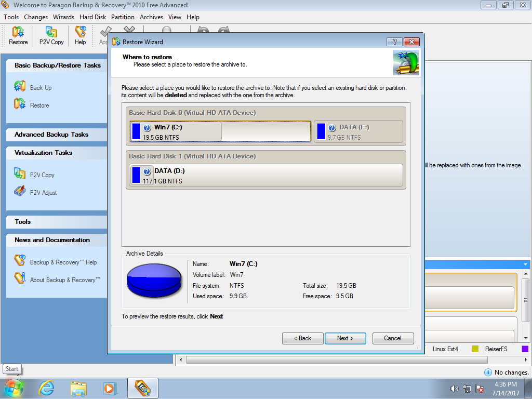Choose DATA (D:) partition on Disk 1
Screen dimensions: 532x399
click(265, 175)
